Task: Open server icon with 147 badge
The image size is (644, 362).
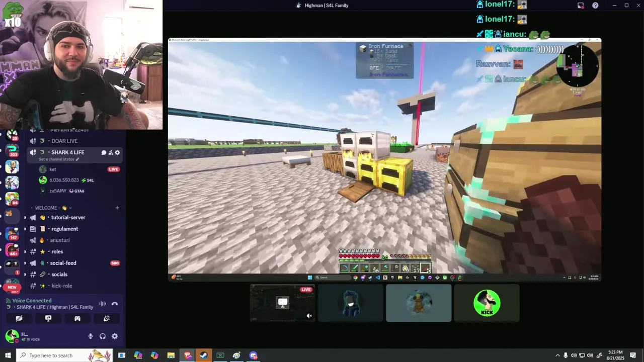Action: 12,233
